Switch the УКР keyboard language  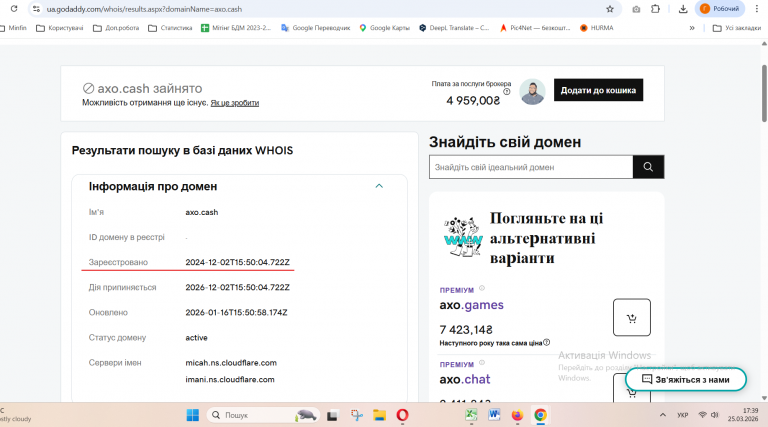pos(683,415)
